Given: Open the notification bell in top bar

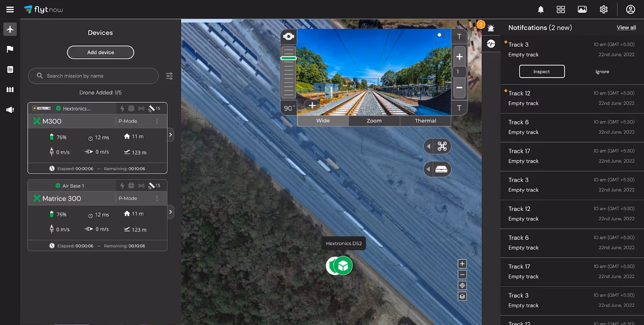Looking at the screenshot, I should 541,9.
